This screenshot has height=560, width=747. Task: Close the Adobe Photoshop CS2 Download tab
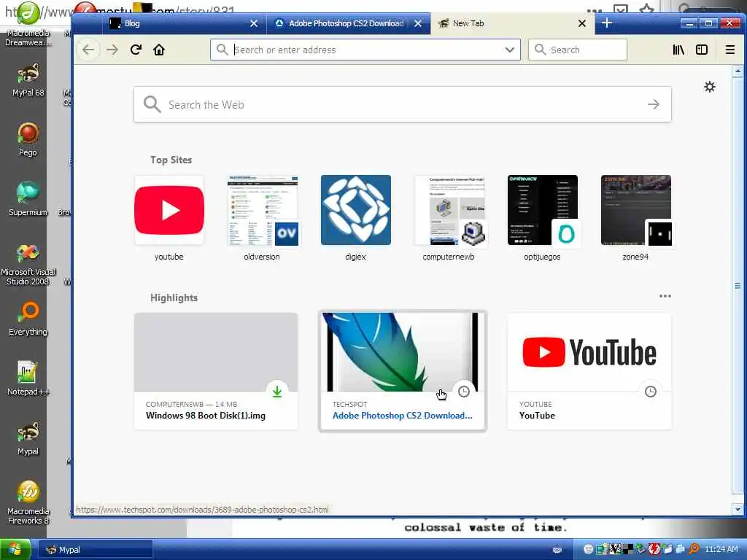418,23
